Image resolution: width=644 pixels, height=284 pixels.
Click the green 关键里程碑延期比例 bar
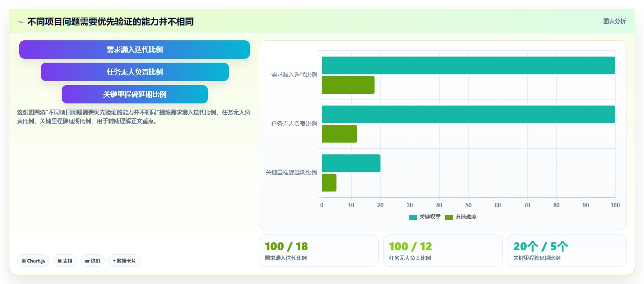[x=329, y=183]
